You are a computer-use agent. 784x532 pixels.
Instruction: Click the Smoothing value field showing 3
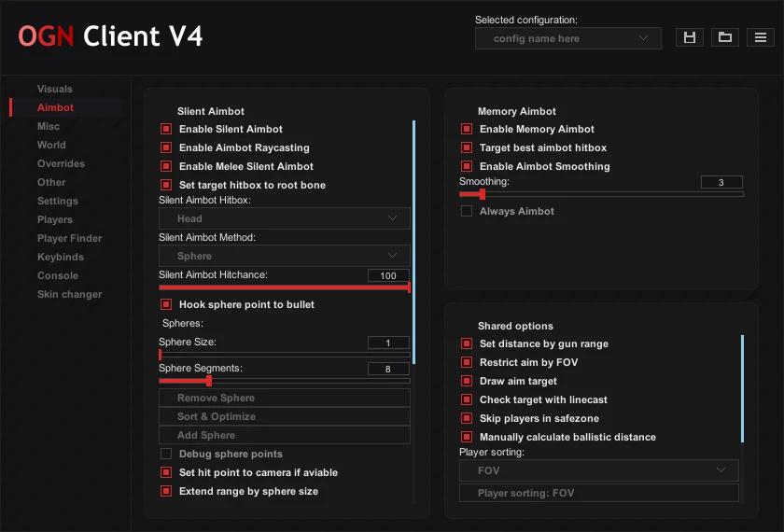click(721, 182)
